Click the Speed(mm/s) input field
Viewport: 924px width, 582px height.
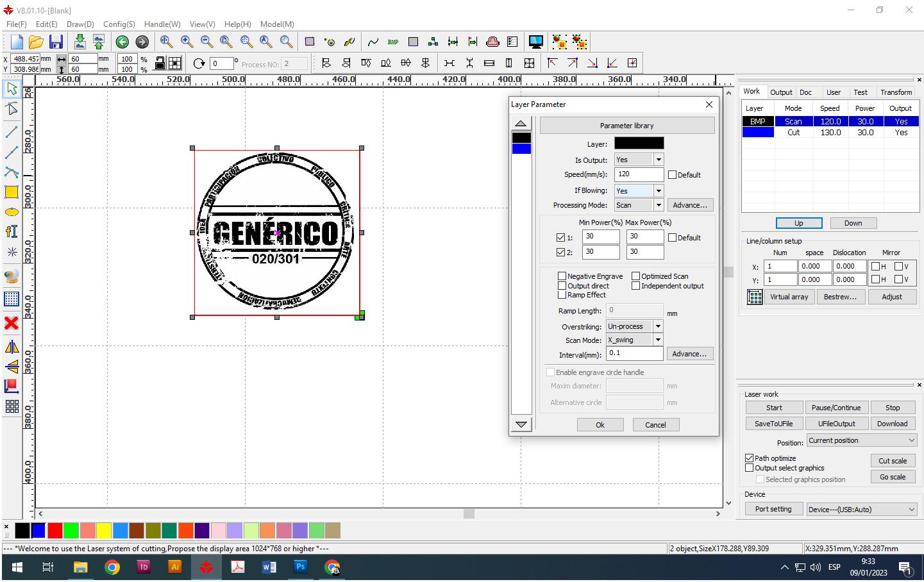coord(639,174)
